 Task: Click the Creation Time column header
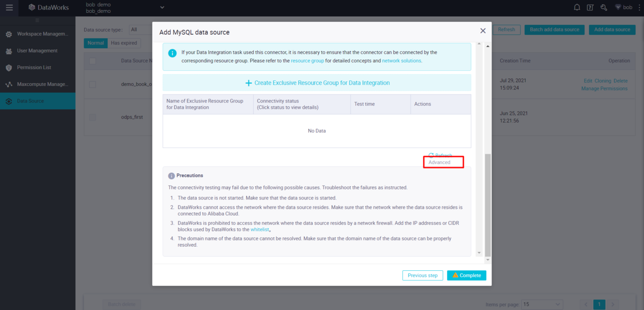(x=516, y=61)
